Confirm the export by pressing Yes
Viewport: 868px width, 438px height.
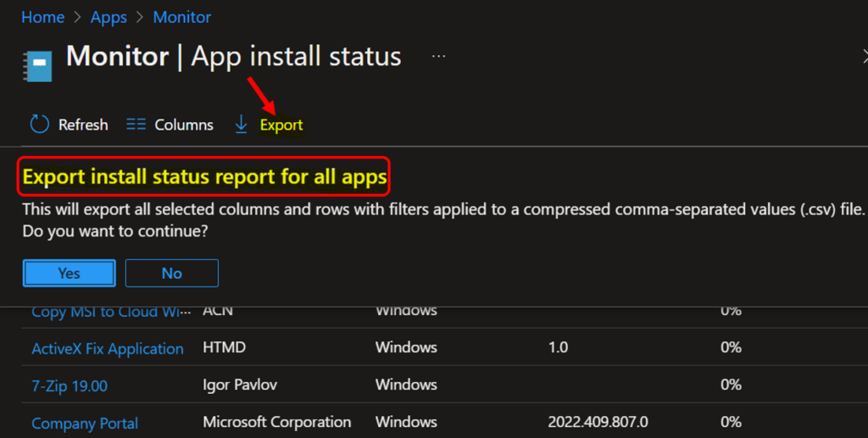point(70,273)
